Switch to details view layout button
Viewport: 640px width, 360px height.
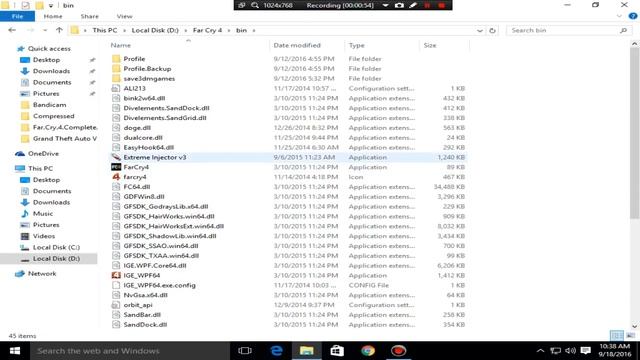[617, 336]
